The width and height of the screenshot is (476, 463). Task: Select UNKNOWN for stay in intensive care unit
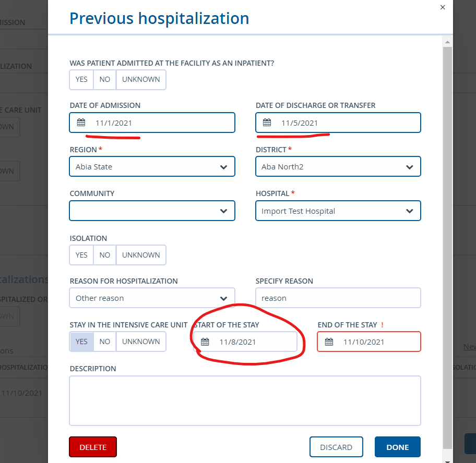tap(141, 342)
